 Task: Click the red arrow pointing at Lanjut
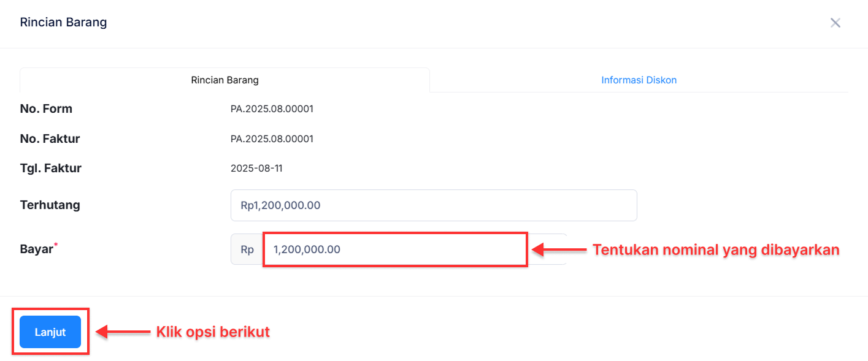coord(123,332)
